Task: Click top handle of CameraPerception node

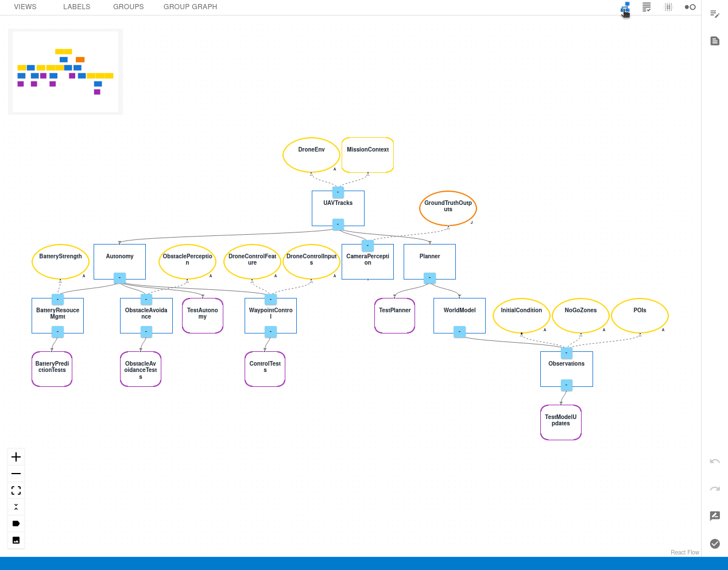Action: (367, 246)
